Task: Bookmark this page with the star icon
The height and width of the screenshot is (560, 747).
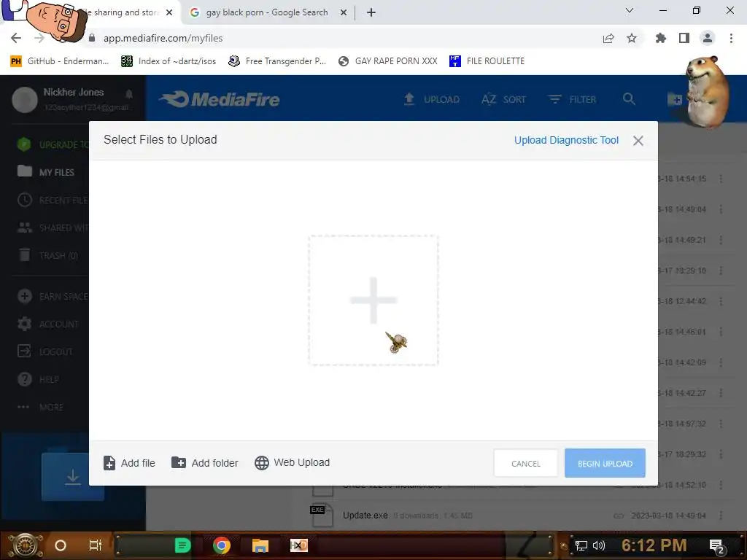Action: tap(632, 38)
